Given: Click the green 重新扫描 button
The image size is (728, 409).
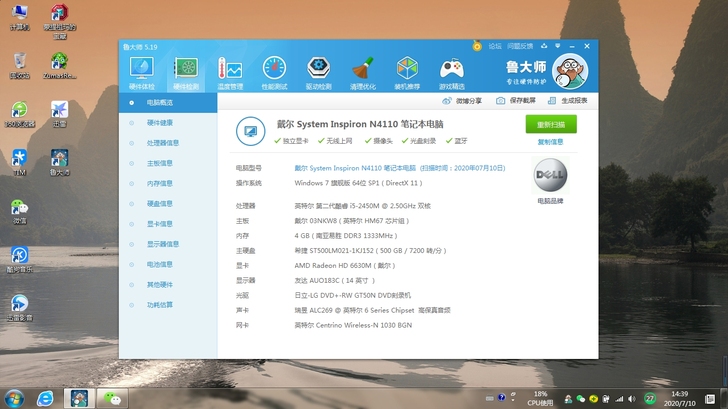Looking at the screenshot, I should point(550,124).
